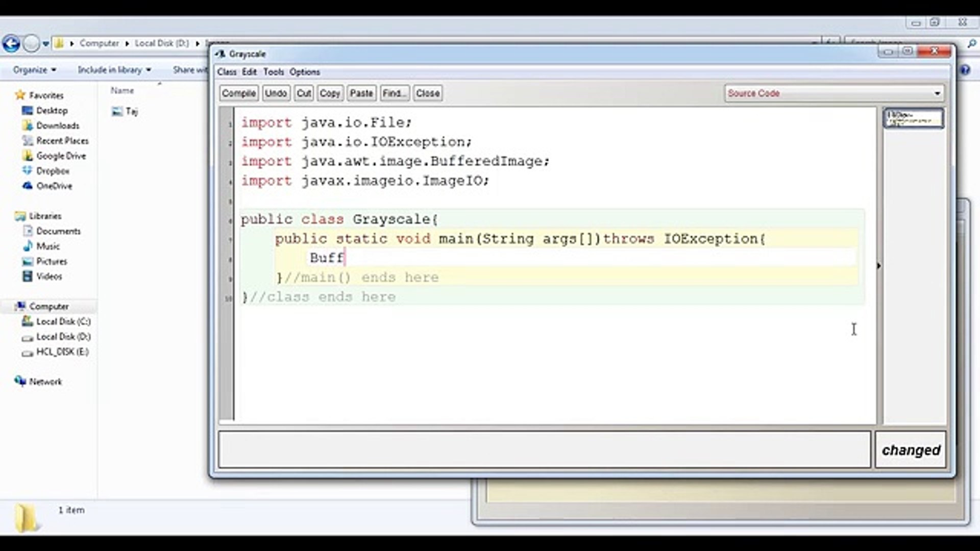
Task: Open the Class menu
Action: [227, 72]
